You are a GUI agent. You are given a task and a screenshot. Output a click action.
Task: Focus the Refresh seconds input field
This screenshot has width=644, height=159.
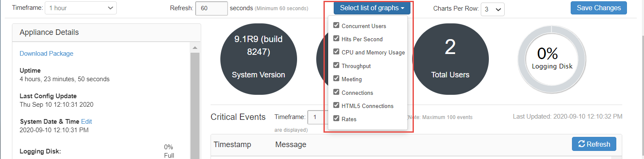coord(211,9)
